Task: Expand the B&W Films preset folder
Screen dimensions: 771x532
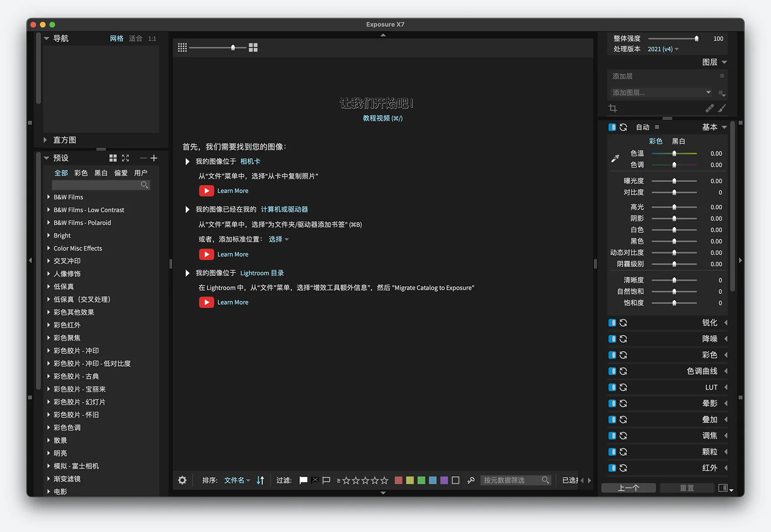Action: (49, 197)
